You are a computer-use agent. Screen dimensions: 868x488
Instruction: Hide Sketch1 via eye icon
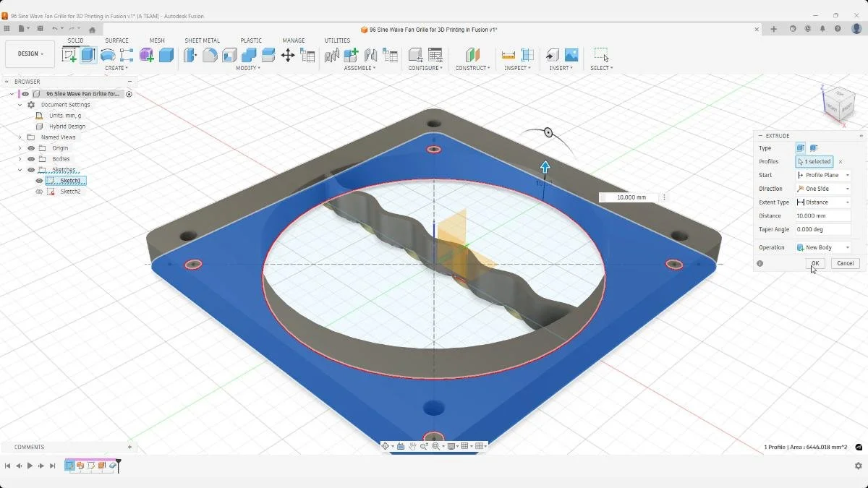coord(39,181)
